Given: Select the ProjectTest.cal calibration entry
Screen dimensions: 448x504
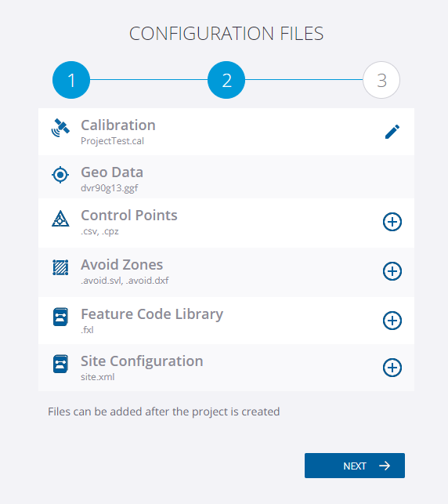Looking at the screenshot, I should point(112,141).
